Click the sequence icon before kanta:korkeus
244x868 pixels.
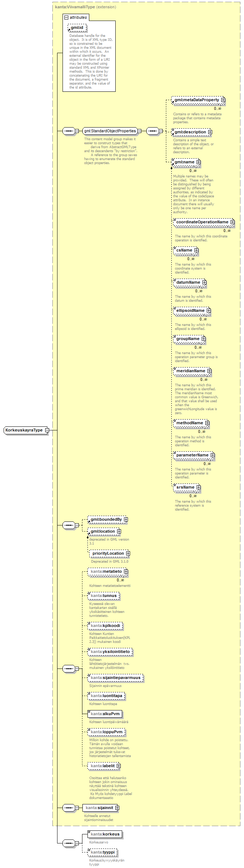[x=69, y=843]
